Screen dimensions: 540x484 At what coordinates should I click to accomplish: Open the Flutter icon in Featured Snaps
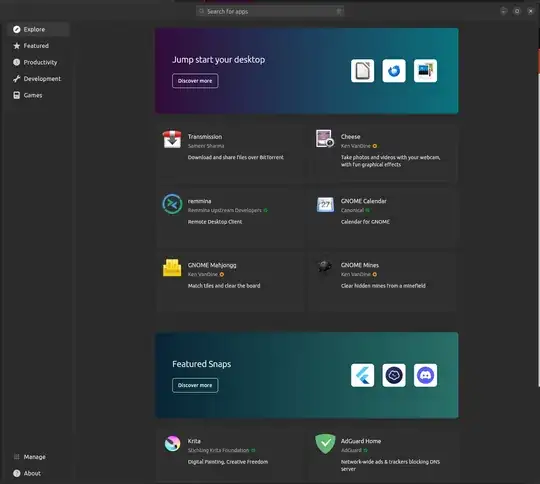[x=362, y=375]
